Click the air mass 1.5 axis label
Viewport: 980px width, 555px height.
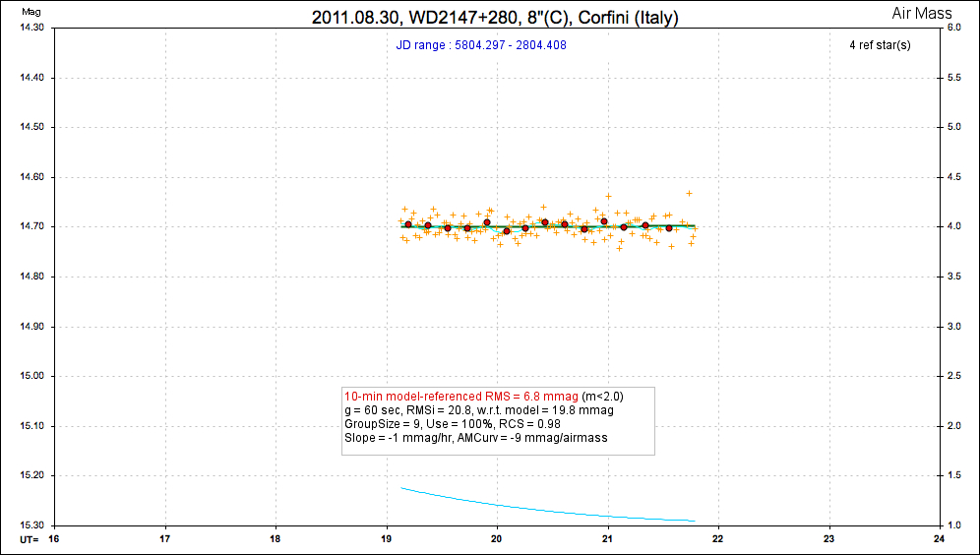click(x=954, y=475)
